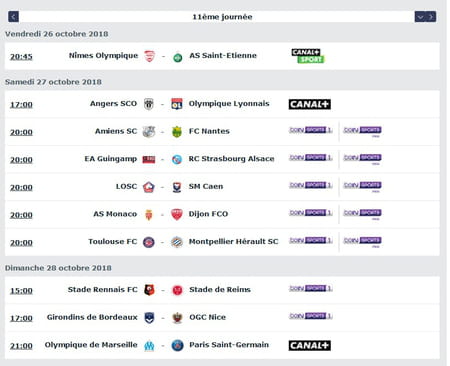Open the 15:00 Stade Rennais match link
Viewport: 450px width, 366px height.
tap(21, 290)
